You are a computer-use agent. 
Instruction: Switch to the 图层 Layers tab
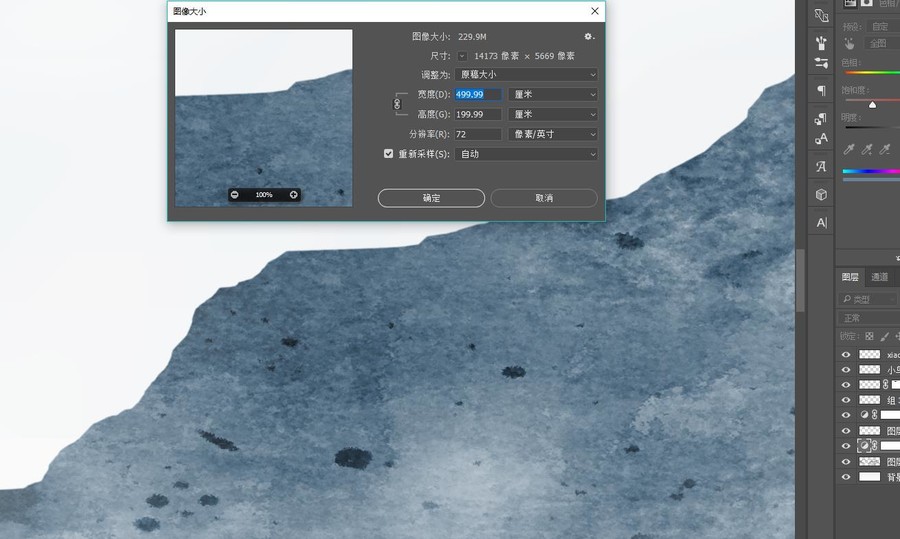coord(850,277)
